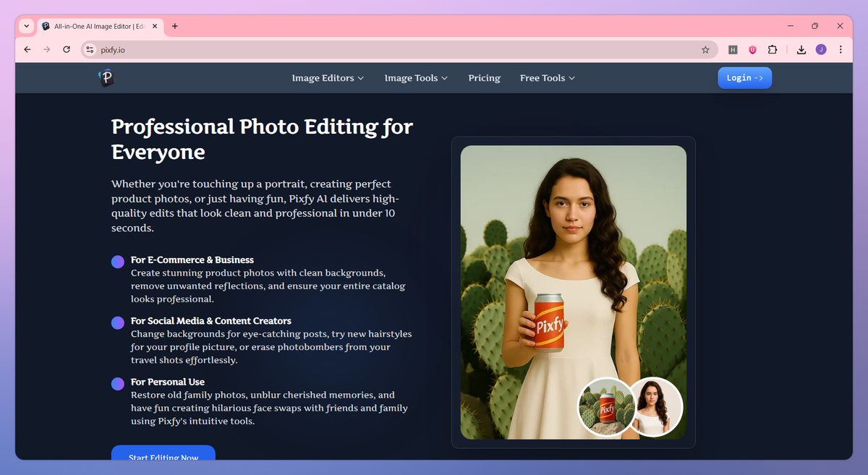Image resolution: width=868 pixels, height=475 pixels.
Task: Open the tab search dropdown arrow
Action: pos(27,26)
